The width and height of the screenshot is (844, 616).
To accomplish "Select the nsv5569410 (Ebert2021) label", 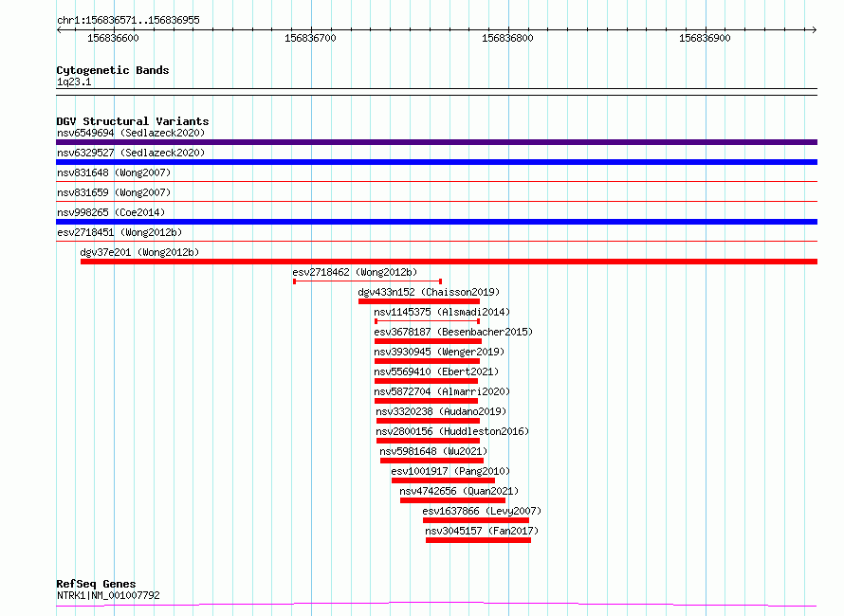I will 436,371.
